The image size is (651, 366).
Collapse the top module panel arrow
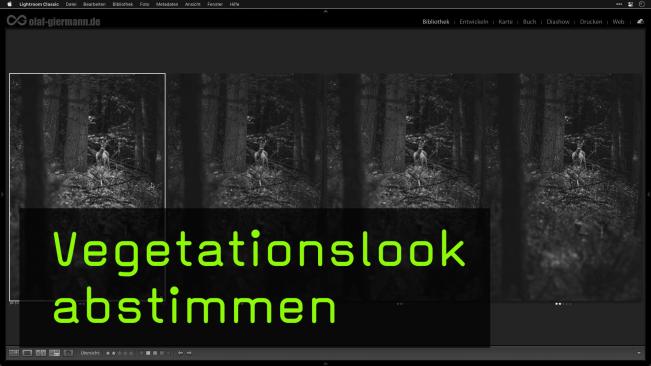[x=326, y=11]
